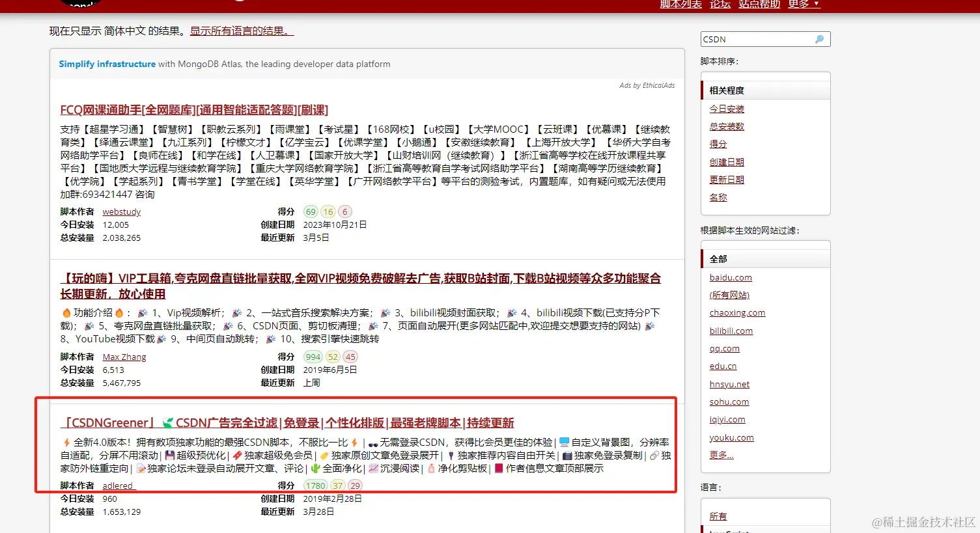
Task: Filter scripts by bilibili.com
Action: click(x=731, y=331)
